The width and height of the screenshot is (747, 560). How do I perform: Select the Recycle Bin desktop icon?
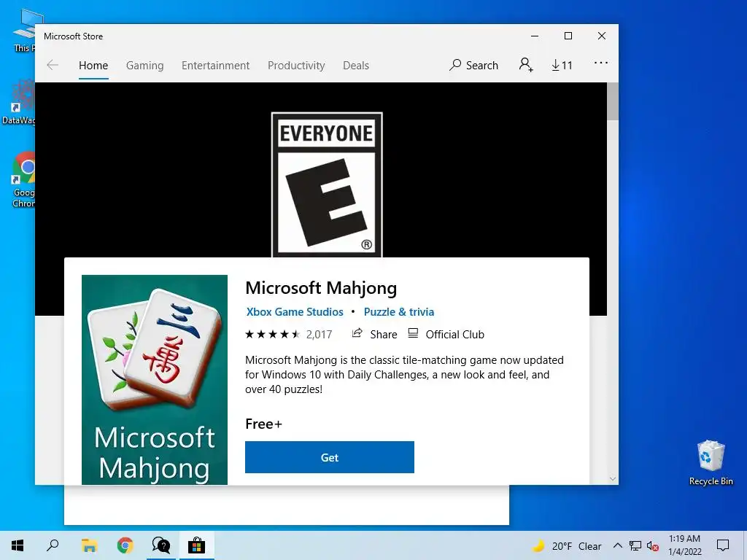click(711, 462)
